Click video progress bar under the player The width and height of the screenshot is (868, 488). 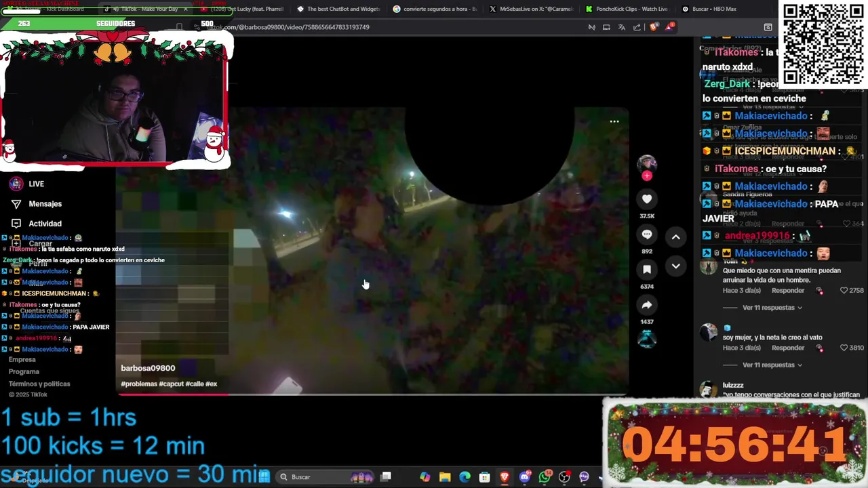372,394
